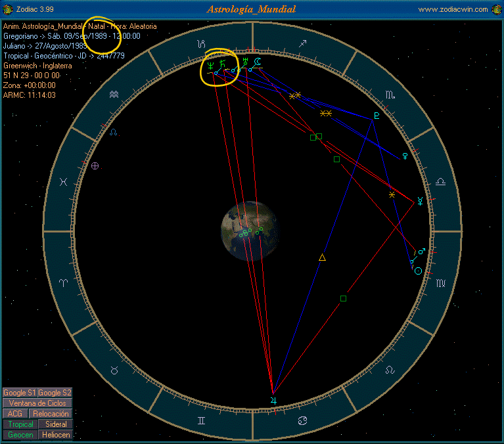Select the Sun symbol in Virgo
The width and height of the screenshot is (504, 444).
tap(418, 271)
